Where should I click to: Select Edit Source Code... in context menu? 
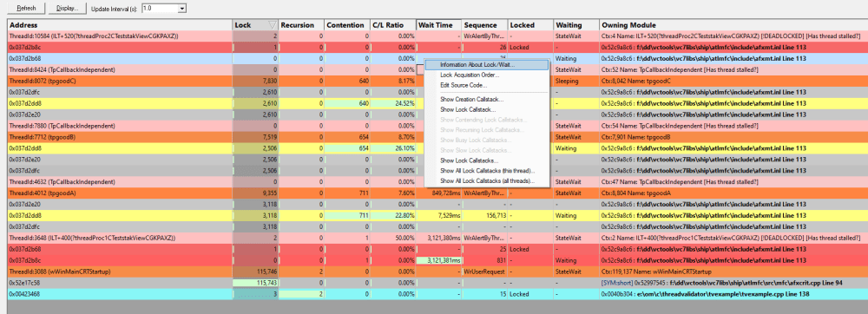coord(487,85)
